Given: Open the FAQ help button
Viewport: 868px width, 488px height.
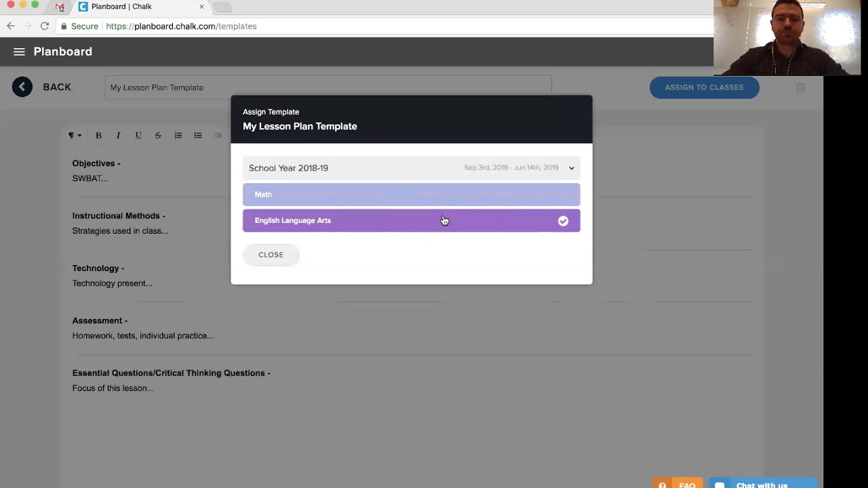Looking at the screenshot, I should (x=676, y=484).
